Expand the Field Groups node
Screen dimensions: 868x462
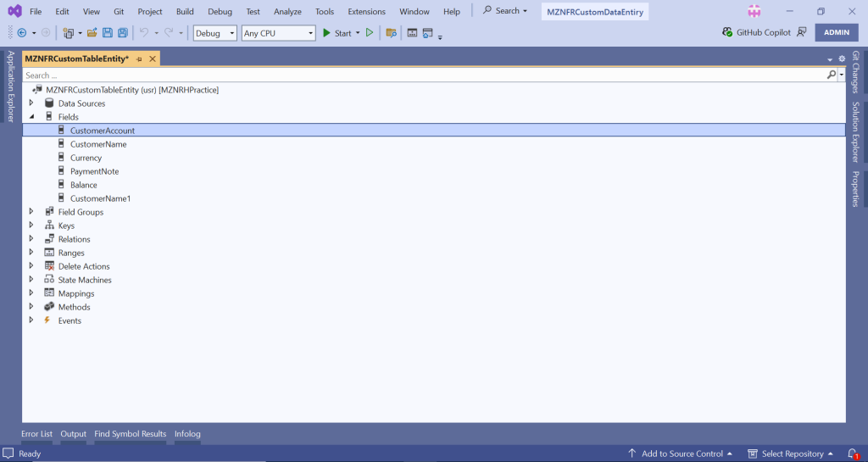[x=31, y=211]
